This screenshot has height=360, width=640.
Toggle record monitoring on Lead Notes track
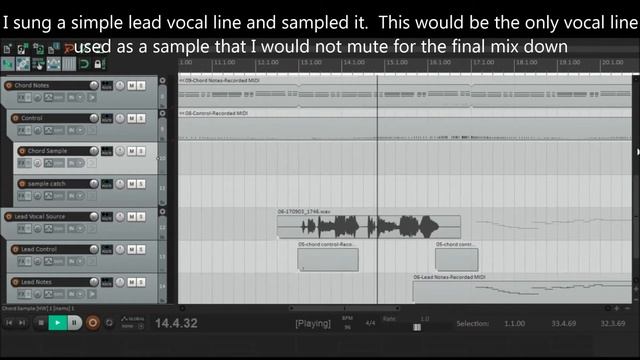click(x=92, y=294)
